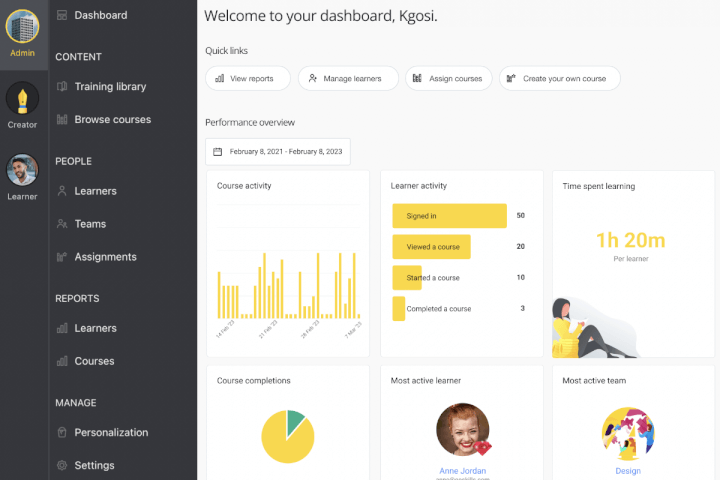This screenshot has width=720, height=480.
Task: Switch to the Admin role avatar
Action: click(x=22, y=27)
